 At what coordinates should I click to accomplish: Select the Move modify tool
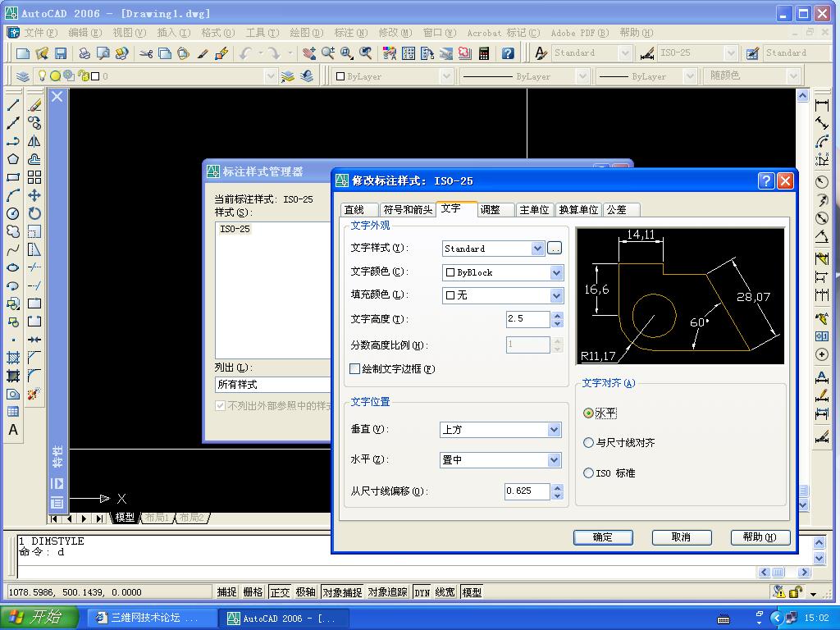point(34,195)
